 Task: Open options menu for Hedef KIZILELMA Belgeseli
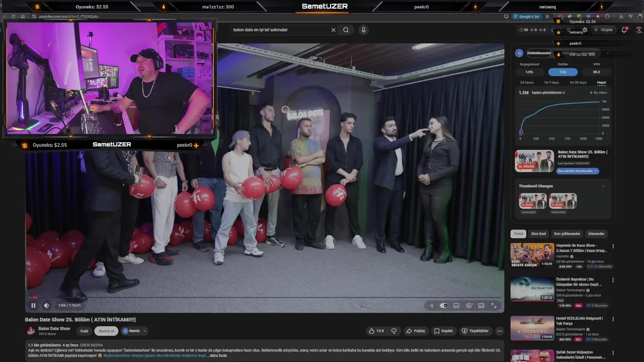[613, 319]
